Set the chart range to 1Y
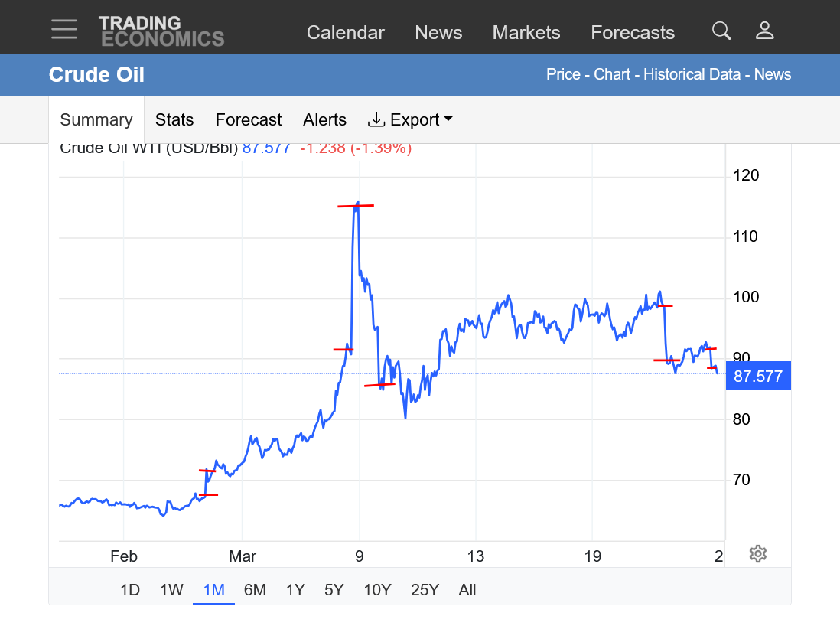Screen dimensions: 840x639 pos(295,589)
